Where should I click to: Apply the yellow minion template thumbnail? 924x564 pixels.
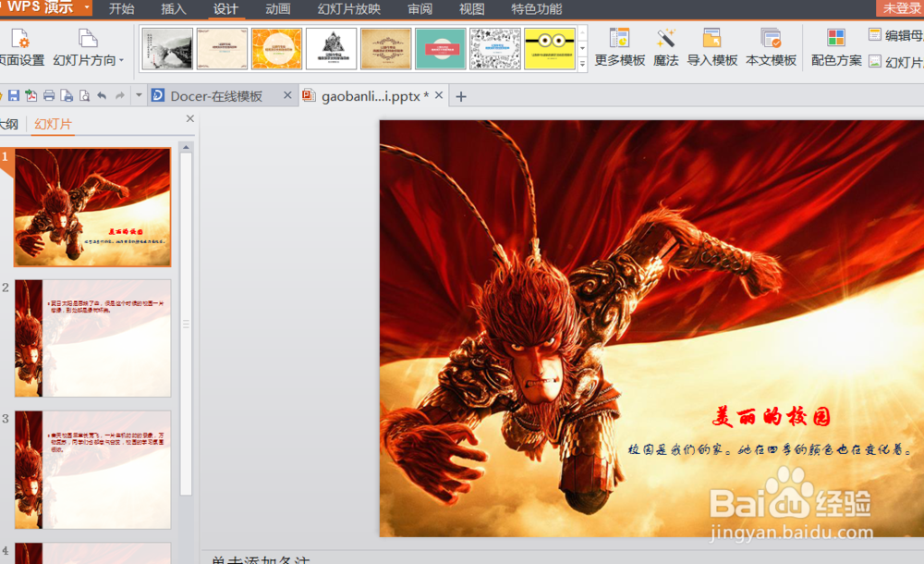[x=550, y=48]
